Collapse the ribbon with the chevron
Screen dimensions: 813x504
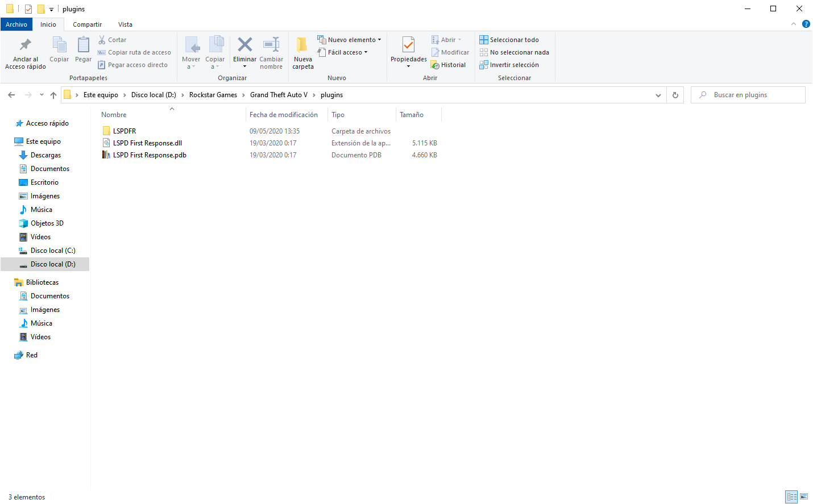(x=794, y=24)
